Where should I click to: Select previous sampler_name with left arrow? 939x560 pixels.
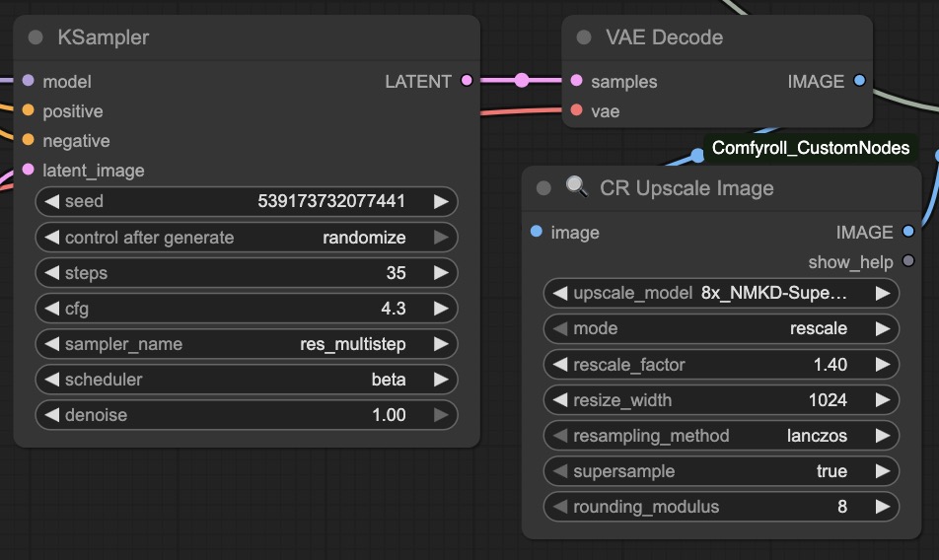(x=52, y=344)
